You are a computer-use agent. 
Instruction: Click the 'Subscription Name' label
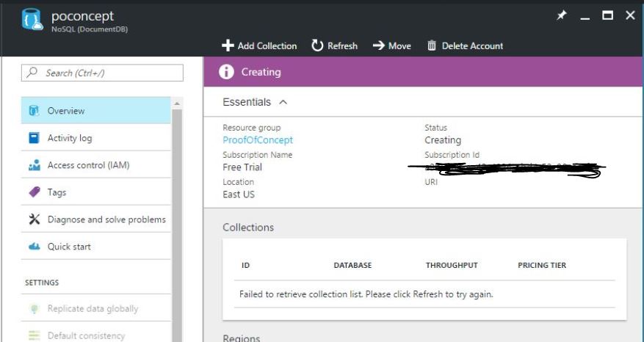point(258,155)
